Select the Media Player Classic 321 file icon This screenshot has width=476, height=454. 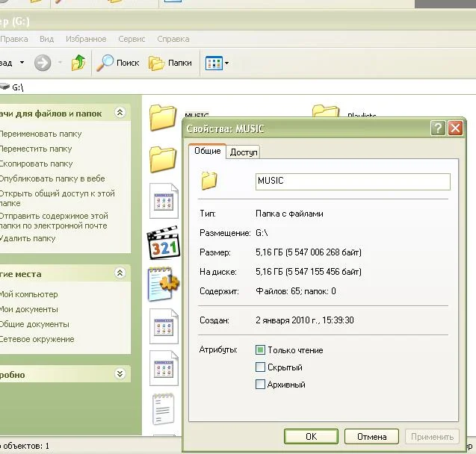tap(164, 242)
